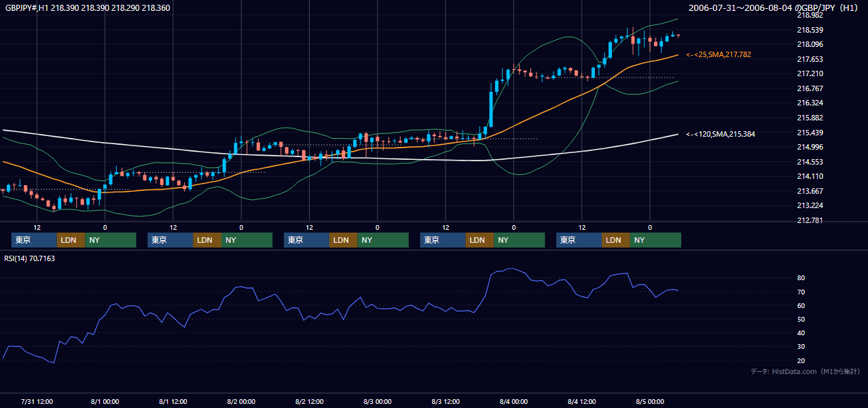The height and width of the screenshot is (408, 868).
Task: Pick the 東京 session block for 8/4
Action: (x=579, y=240)
